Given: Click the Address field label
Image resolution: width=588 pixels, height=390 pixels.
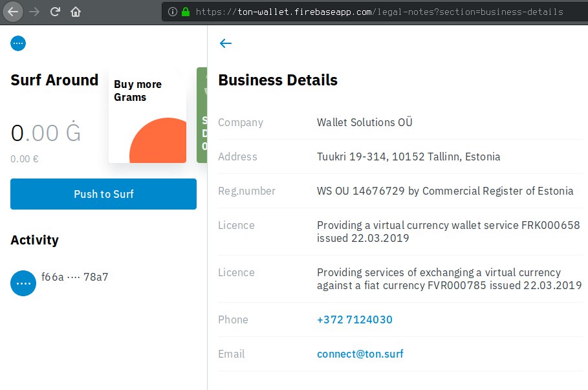Looking at the screenshot, I should pyautogui.click(x=238, y=157).
